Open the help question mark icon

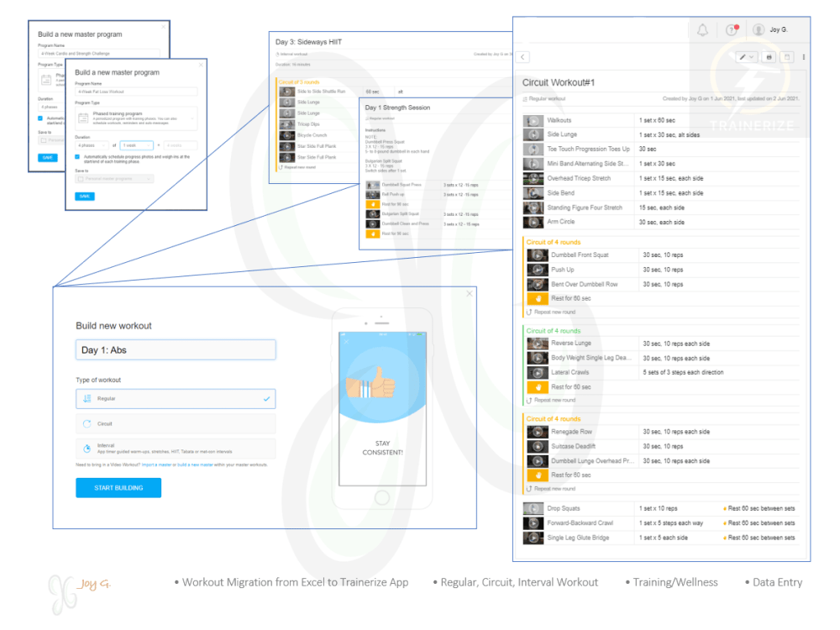click(x=732, y=30)
